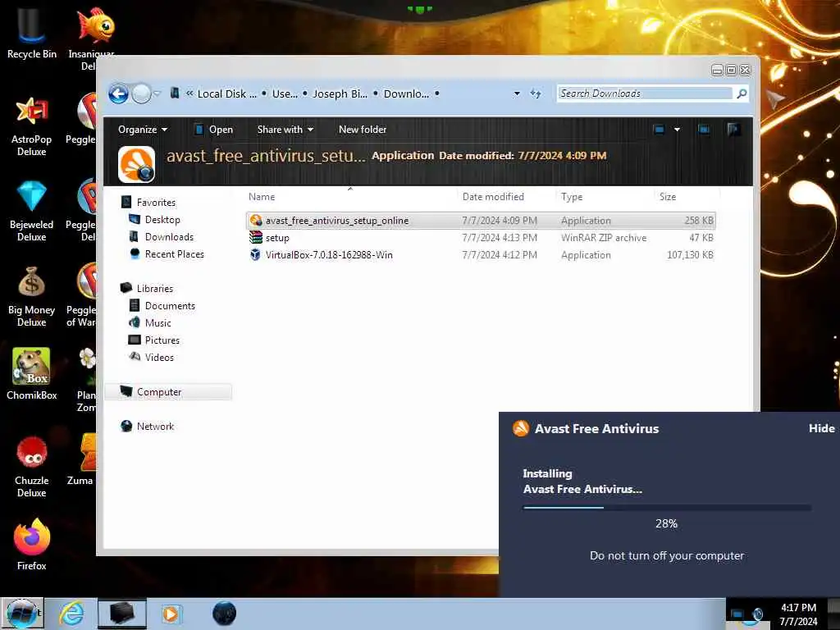Launch Chuzzle Deluxe desktop shortcut
This screenshot has width=840, height=630.
pos(31,467)
